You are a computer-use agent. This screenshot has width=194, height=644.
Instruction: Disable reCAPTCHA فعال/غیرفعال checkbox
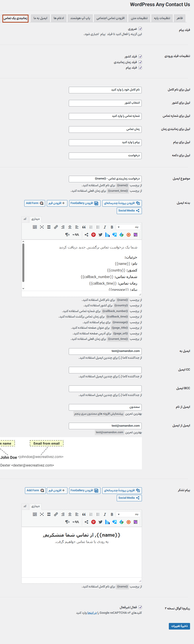(140, 607)
